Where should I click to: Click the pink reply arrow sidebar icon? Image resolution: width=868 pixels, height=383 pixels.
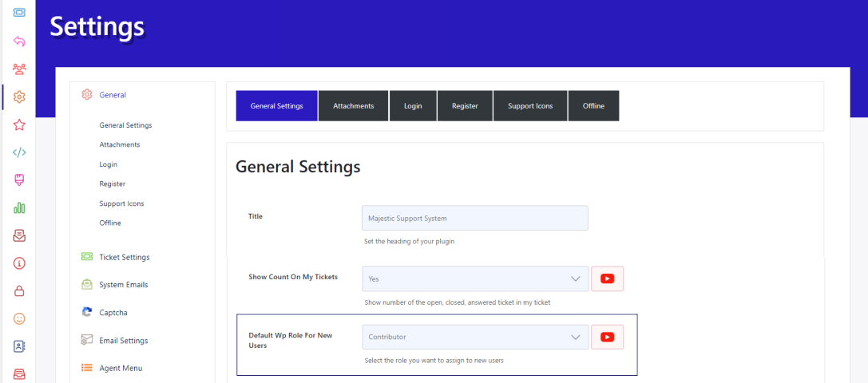tap(19, 41)
